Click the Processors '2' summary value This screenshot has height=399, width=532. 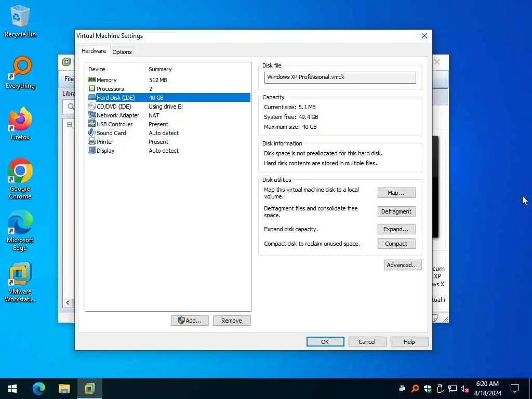tap(151, 89)
